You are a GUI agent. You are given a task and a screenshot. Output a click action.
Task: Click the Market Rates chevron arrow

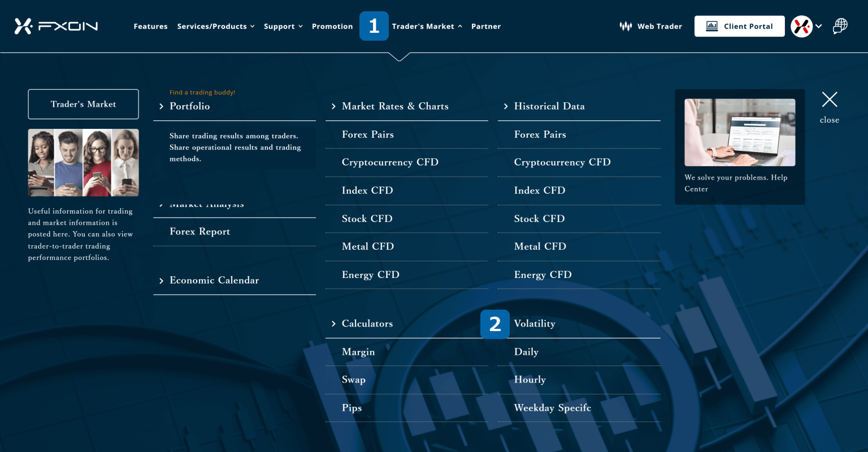point(333,106)
